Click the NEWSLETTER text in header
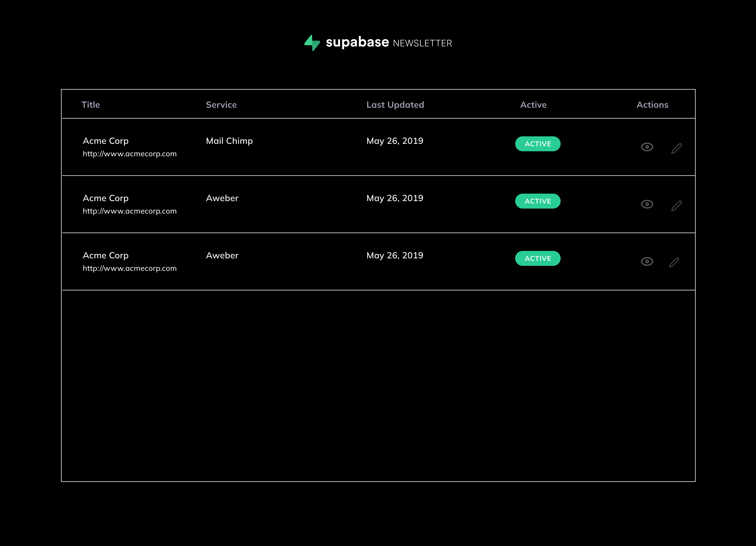Viewport: 756px width, 546px height. pyautogui.click(x=422, y=43)
